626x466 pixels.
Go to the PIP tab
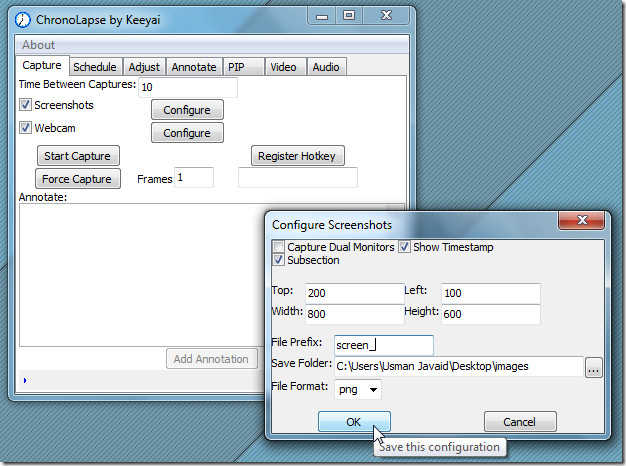[244, 67]
